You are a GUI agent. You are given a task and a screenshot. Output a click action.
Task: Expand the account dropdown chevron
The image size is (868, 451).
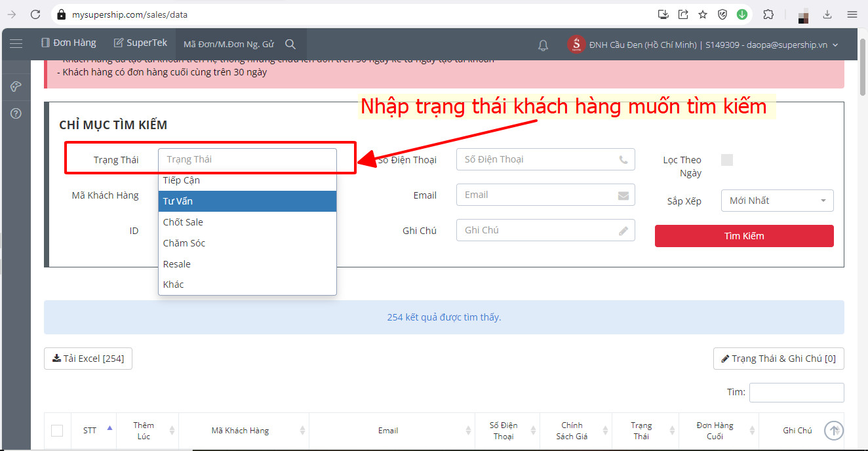click(835, 45)
